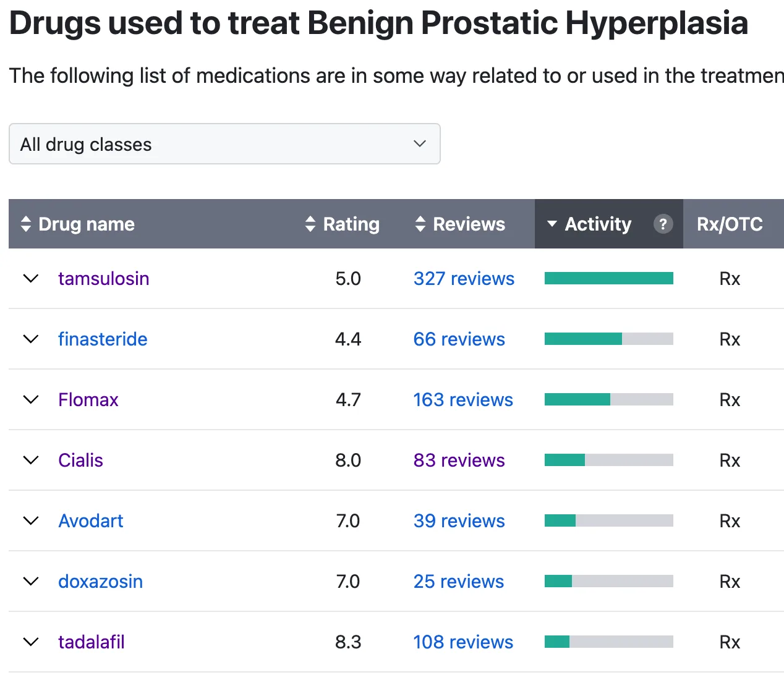
Task: Expand the Cialis row chevron
Action: [30, 461]
